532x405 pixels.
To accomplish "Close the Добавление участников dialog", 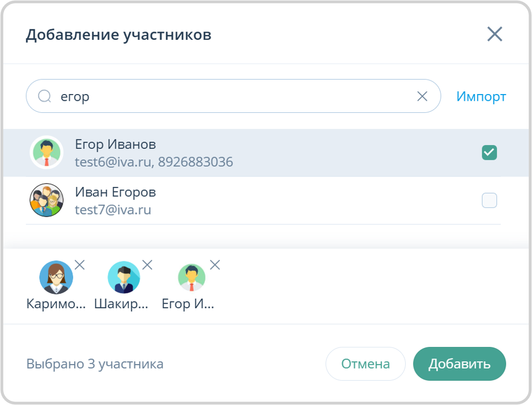I will [x=494, y=34].
